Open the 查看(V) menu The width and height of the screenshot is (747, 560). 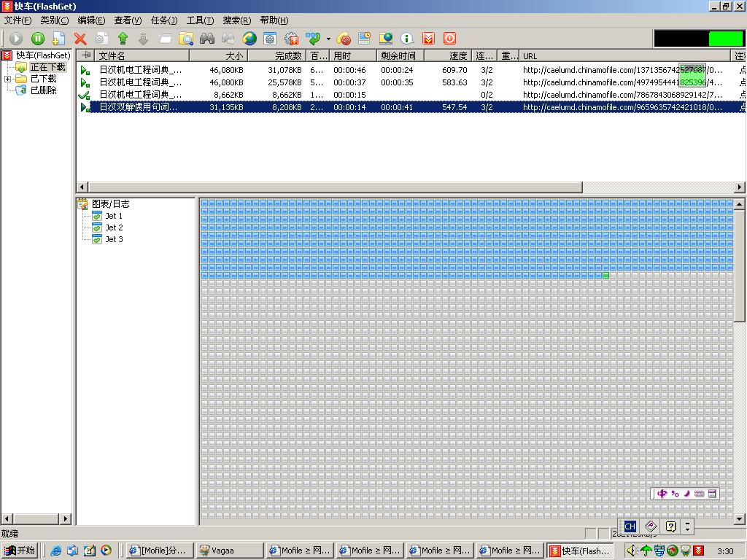click(128, 20)
